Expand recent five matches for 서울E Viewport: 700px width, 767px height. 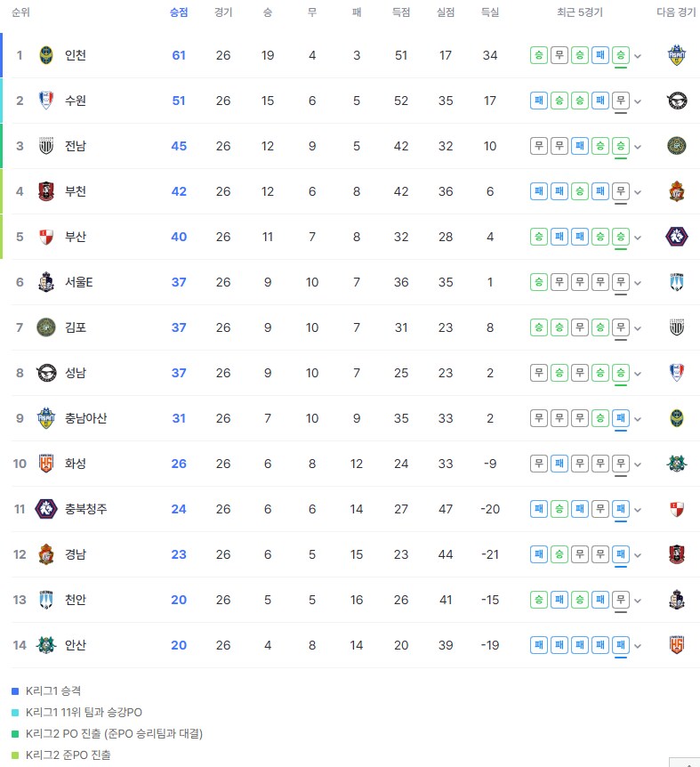pos(638,283)
